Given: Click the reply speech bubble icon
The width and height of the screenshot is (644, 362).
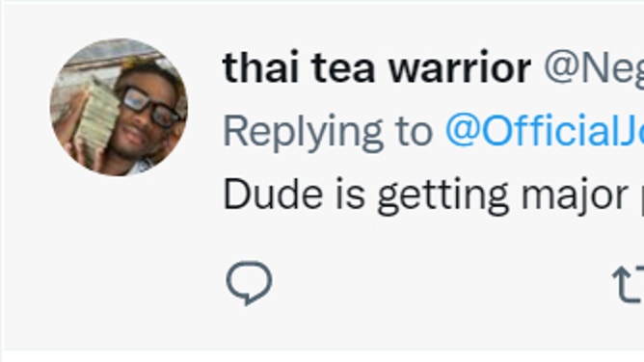Looking at the screenshot, I should tap(249, 282).
